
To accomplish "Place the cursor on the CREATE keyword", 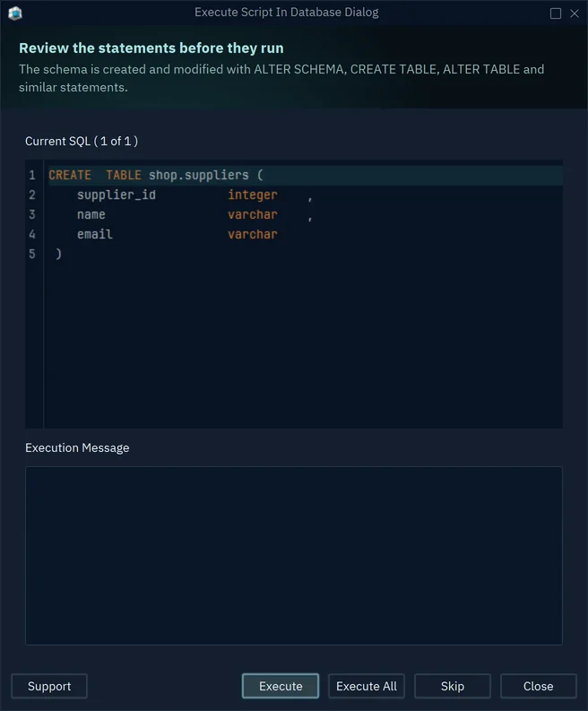I will tap(70, 175).
